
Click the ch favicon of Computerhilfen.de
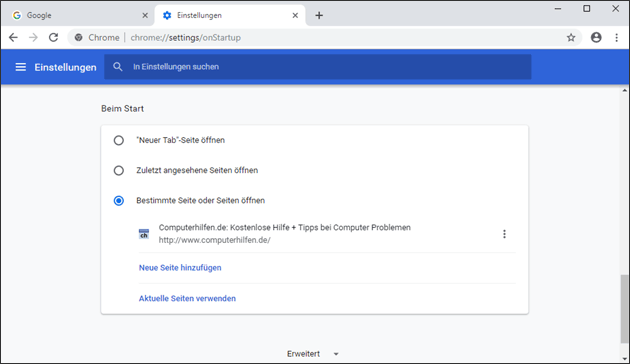[x=144, y=233]
